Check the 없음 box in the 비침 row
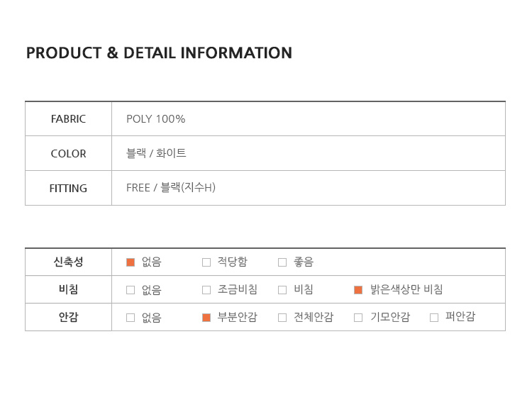The width and height of the screenshot is (532, 407). (x=131, y=290)
